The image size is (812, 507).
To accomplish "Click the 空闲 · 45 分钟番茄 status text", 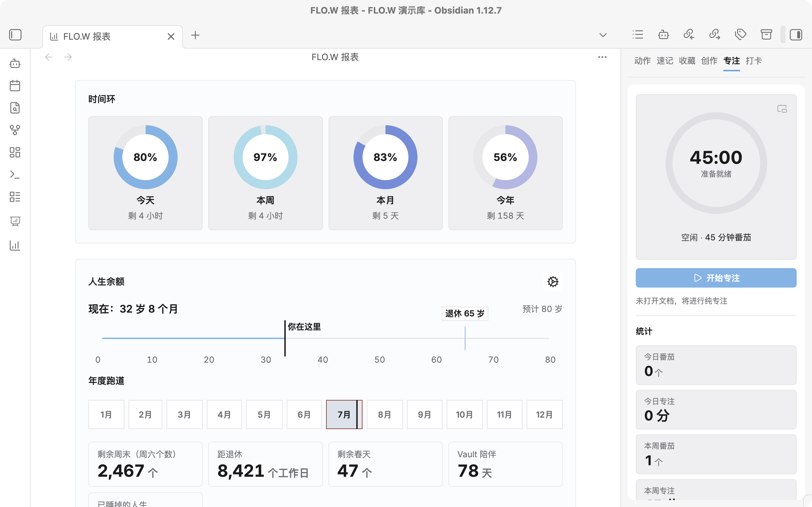I will pos(716,237).
